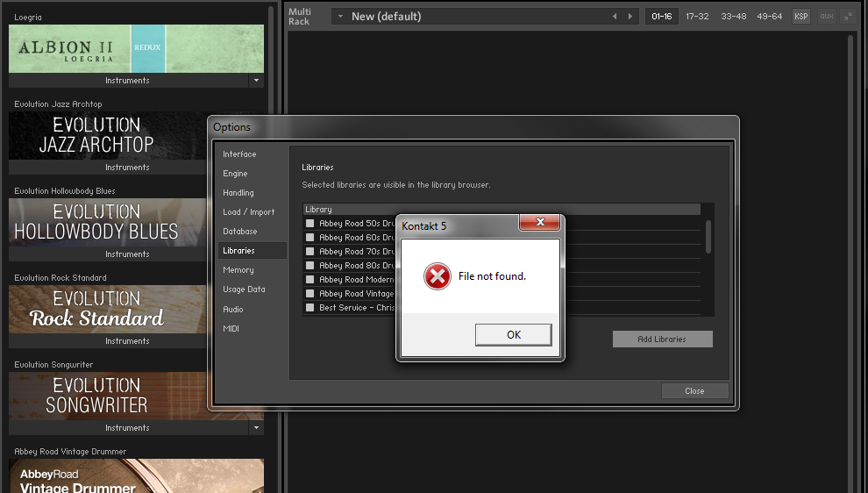Open Evolution Songwriter options dropdown arrow

256,427
